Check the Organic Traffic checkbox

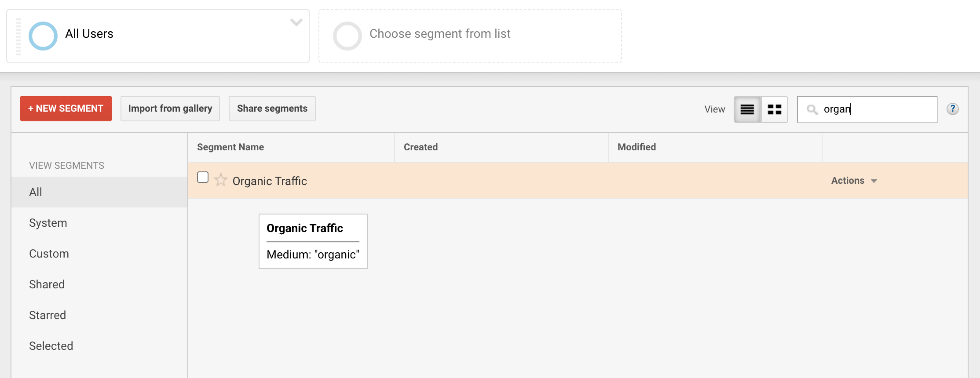tap(203, 177)
